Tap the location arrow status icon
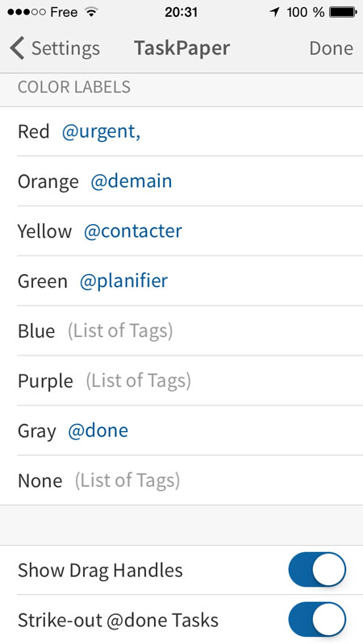 pos(274,12)
